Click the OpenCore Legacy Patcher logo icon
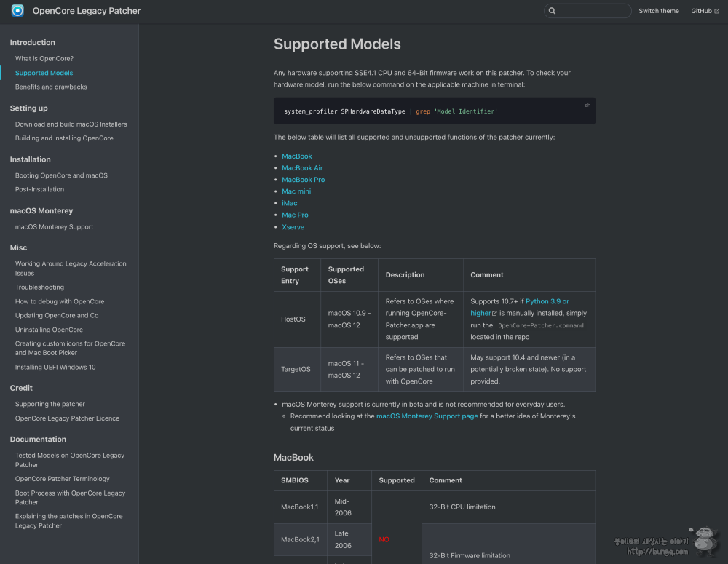Image resolution: width=728 pixels, height=564 pixels. coord(17,11)
